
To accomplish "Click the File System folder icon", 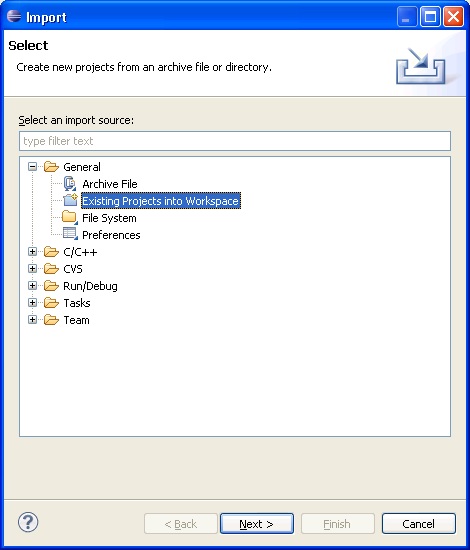I will 69,217.
